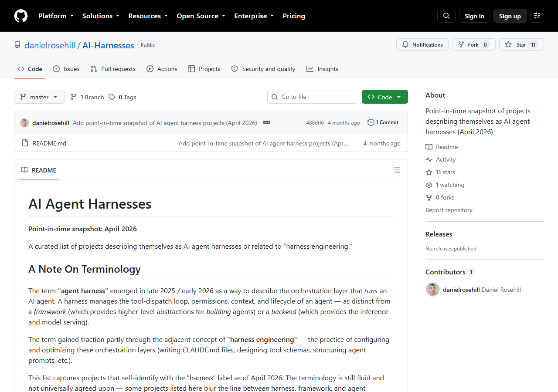The width and height of the screenshot is (558, 392).
Task: Open the GitHub logo homepage link
Action: pyautogui.click(x=21, y=16)
